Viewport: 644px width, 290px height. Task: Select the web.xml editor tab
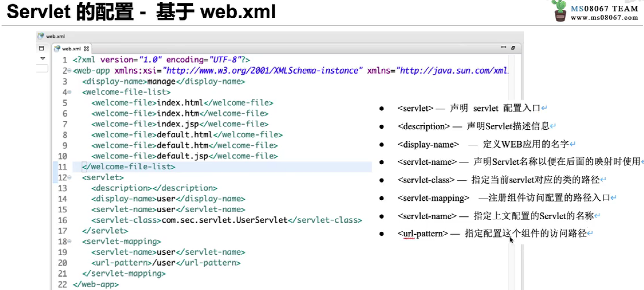(72, 49)
